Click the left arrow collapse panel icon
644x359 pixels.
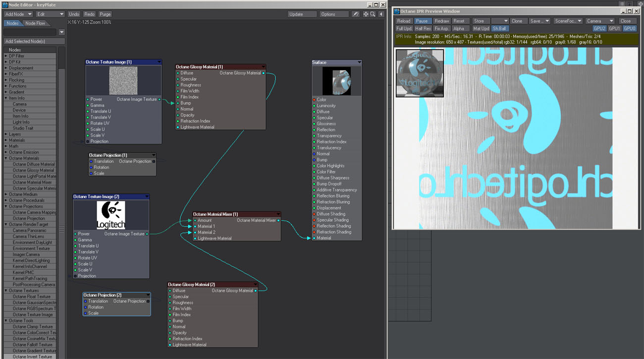coord(381,14)
